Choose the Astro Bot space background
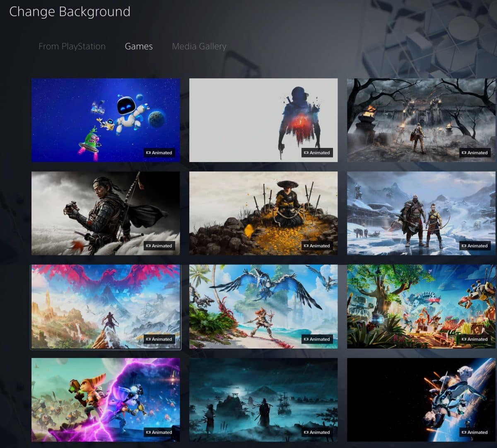This screenshot has height=448, width=497. [x=106, y=120]
